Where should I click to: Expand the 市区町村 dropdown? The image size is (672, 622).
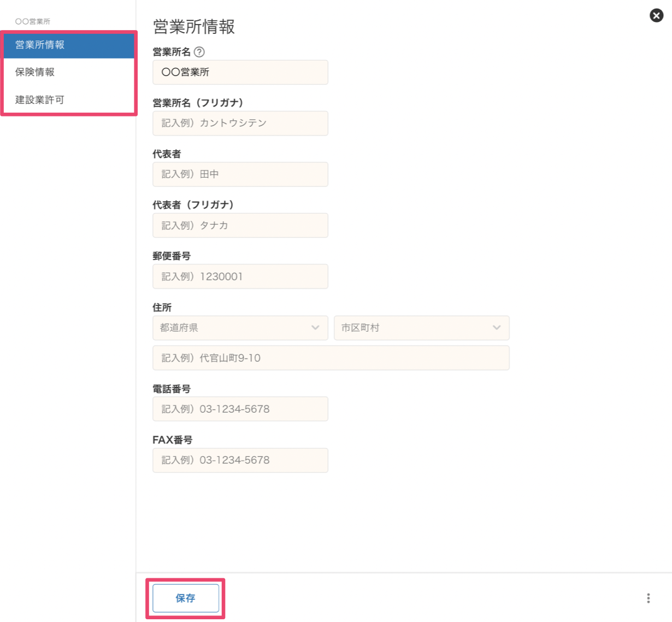(x=421, y=328)
